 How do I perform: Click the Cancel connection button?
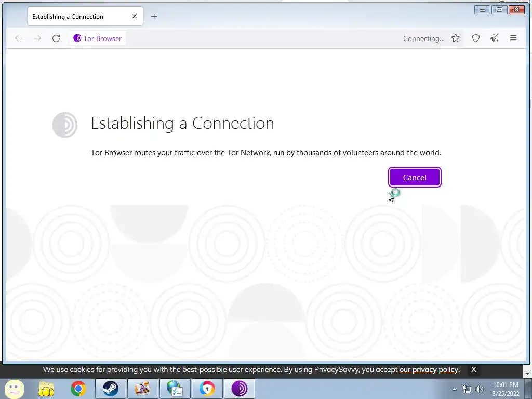(415, 177)
